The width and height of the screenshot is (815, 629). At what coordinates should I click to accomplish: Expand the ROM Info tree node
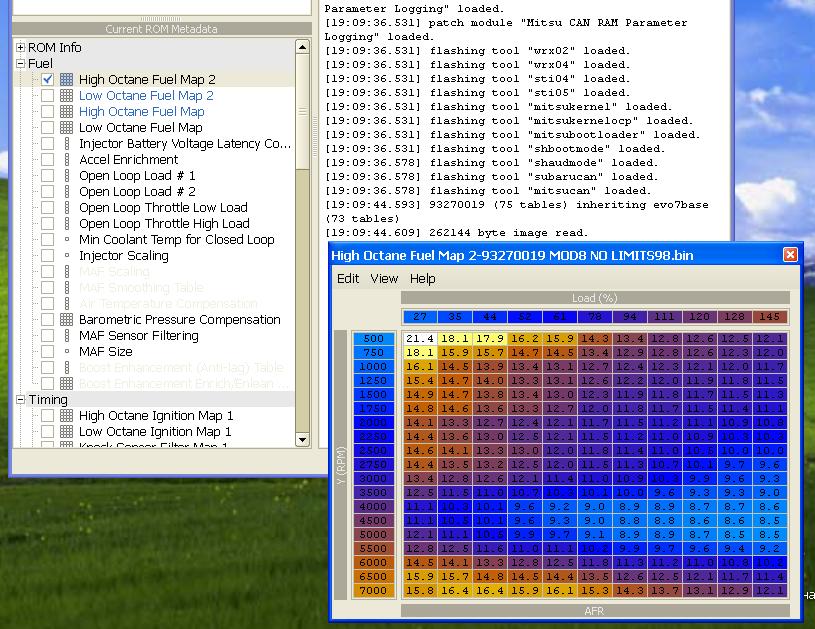coord(20,47)
